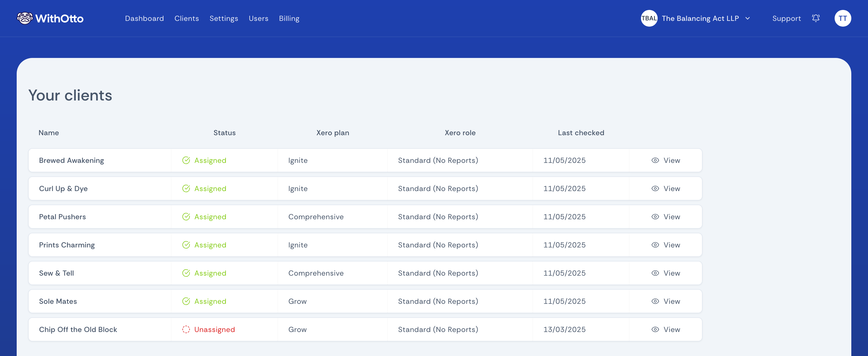Go to the Dashboard menu item

[x=144, y=19]
